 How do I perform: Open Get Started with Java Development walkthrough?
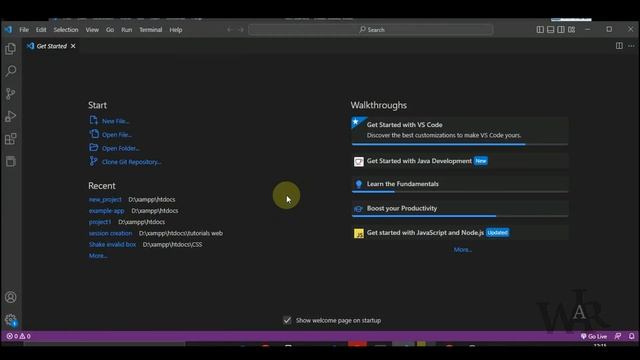[460, 161]
